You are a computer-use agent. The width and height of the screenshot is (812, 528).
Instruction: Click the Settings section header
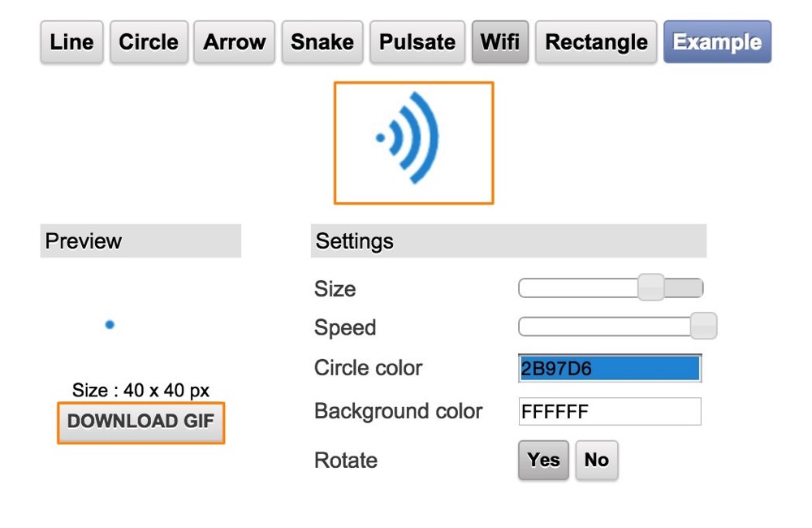508,241
